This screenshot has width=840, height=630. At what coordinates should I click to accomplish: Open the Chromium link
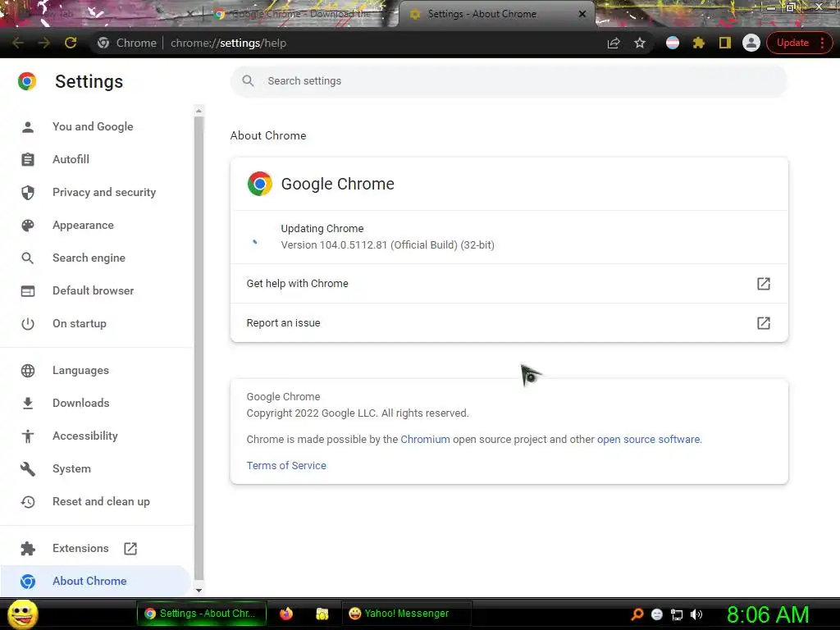pyautogui.click(x=426, y=440)
